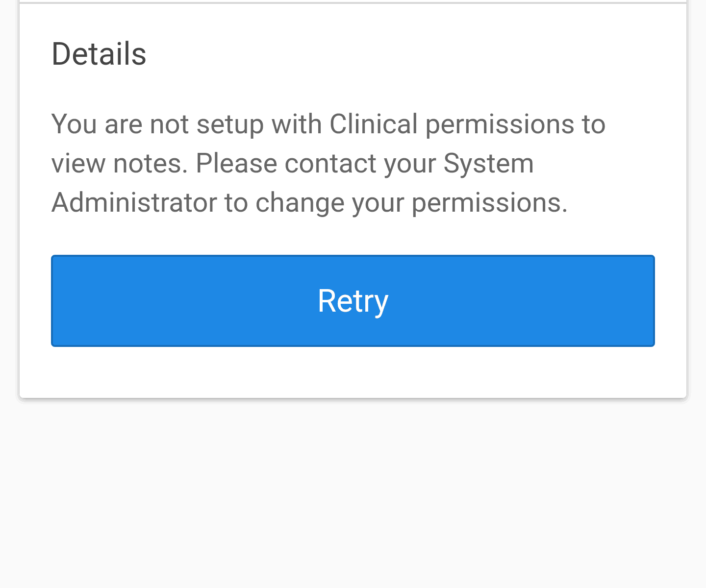Screen dimensions: 706x588
Task: Tap the "Retry" label text
Action: tap(353, 301)
